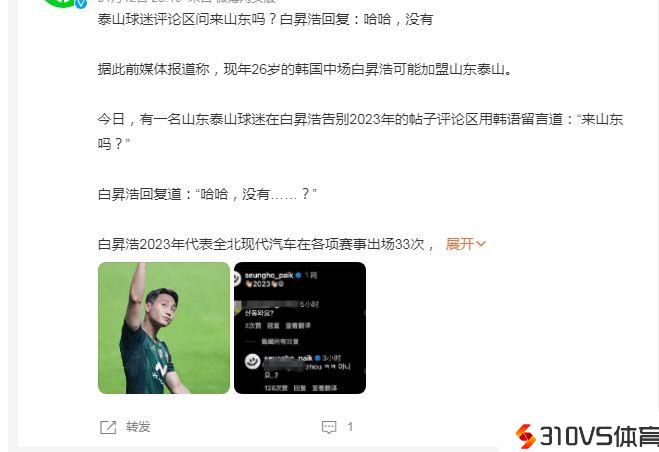This screenshot has width=659, height=452.
Task: Click the line 白昇浩回复道 哈哈，没有
Action: tap(207, 194)
